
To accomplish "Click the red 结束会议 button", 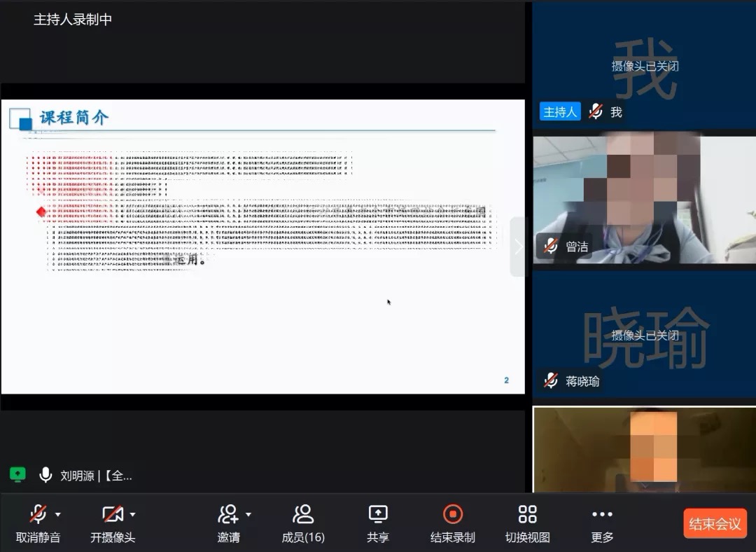I will coord(715,523).
